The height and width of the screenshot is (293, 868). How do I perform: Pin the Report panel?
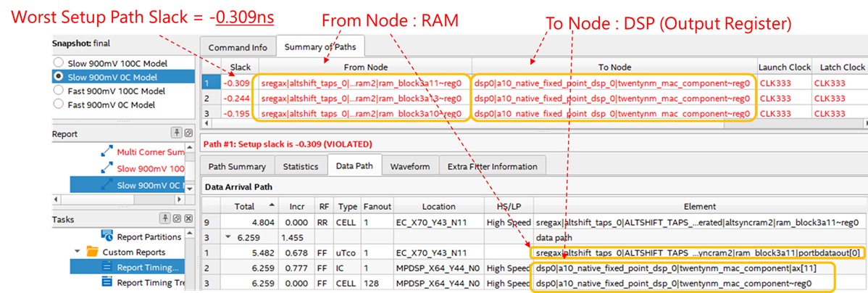click(x=177, y=133)
